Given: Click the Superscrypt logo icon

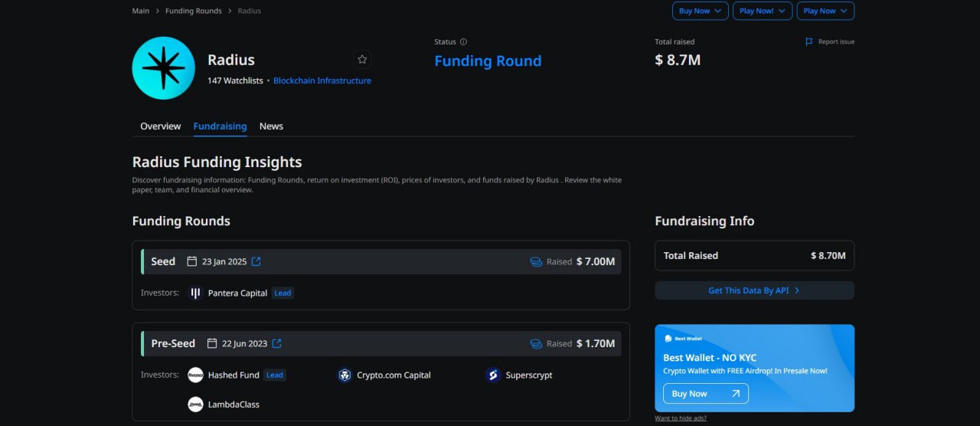Looking at the screenshot, I should click(x=493, y=375).
